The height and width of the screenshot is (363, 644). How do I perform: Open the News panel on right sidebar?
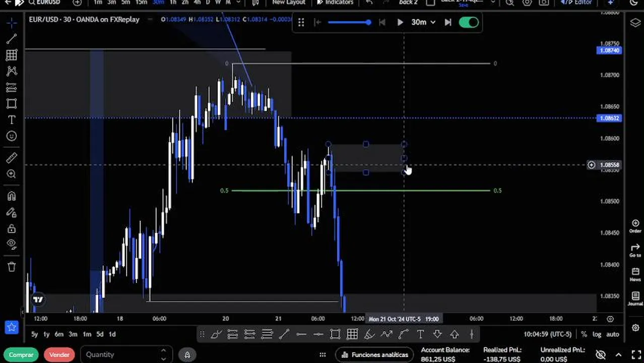(635, 274)
